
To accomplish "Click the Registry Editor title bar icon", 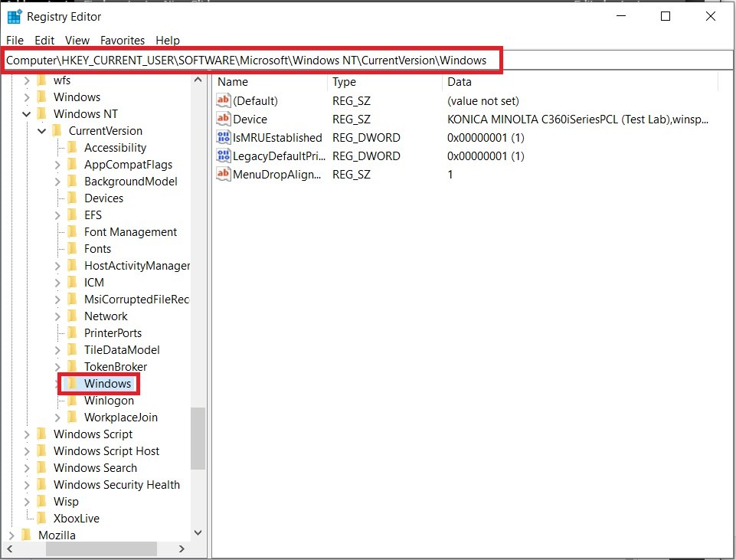I will [x=15, y=16].
